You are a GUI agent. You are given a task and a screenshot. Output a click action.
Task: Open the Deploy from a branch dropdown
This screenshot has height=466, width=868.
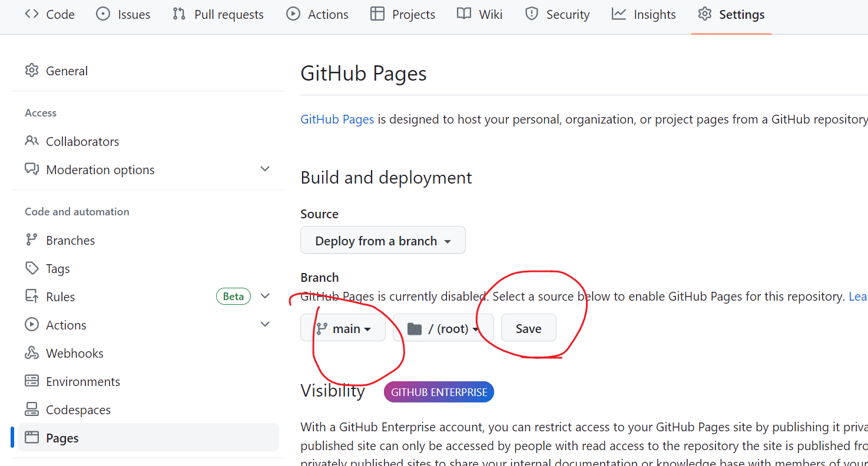pyautogui.click(x=383, y=241)
